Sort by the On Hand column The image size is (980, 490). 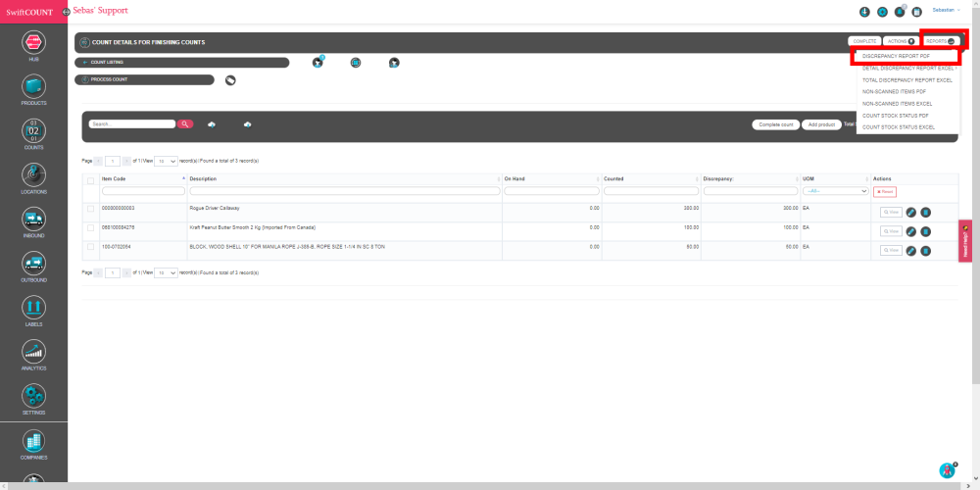point(552,178)
